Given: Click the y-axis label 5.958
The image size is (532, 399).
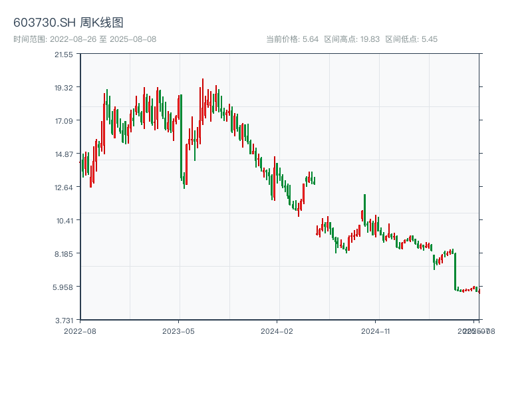Looking at the screenshot, I should [x=63, y=287].
